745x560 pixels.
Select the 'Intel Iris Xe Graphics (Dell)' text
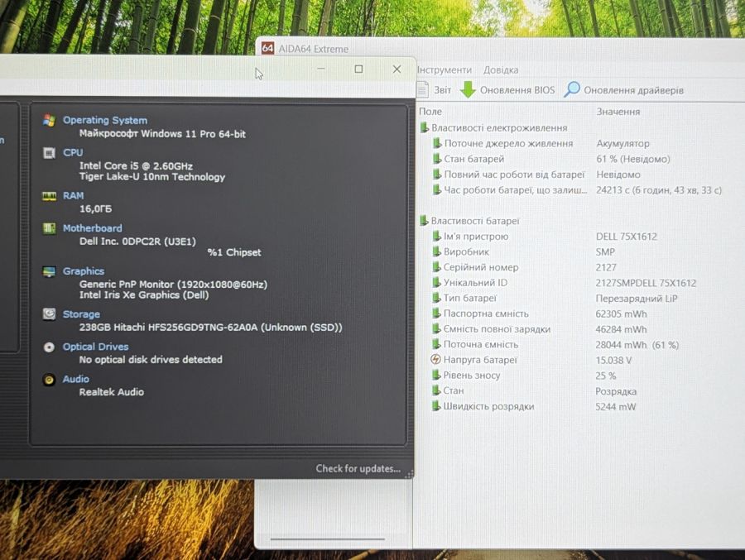click(x=144, y=295)
